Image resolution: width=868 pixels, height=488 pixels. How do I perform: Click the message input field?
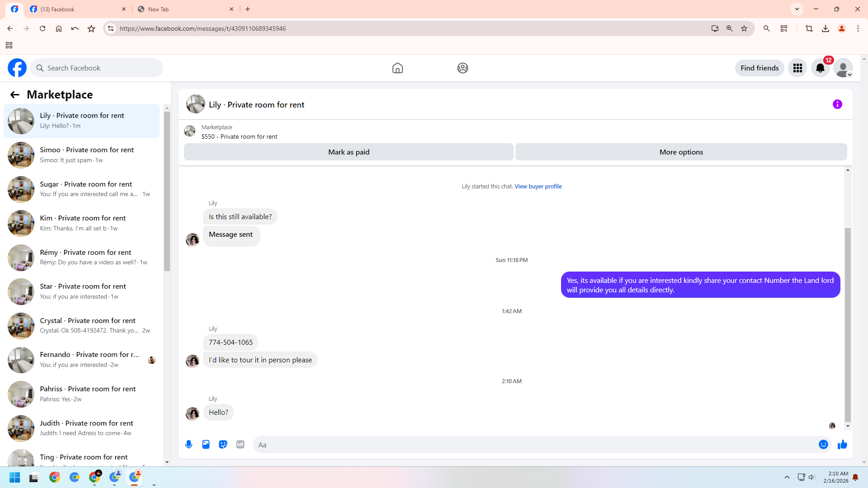pyautogui.click(x=533, y=445)
